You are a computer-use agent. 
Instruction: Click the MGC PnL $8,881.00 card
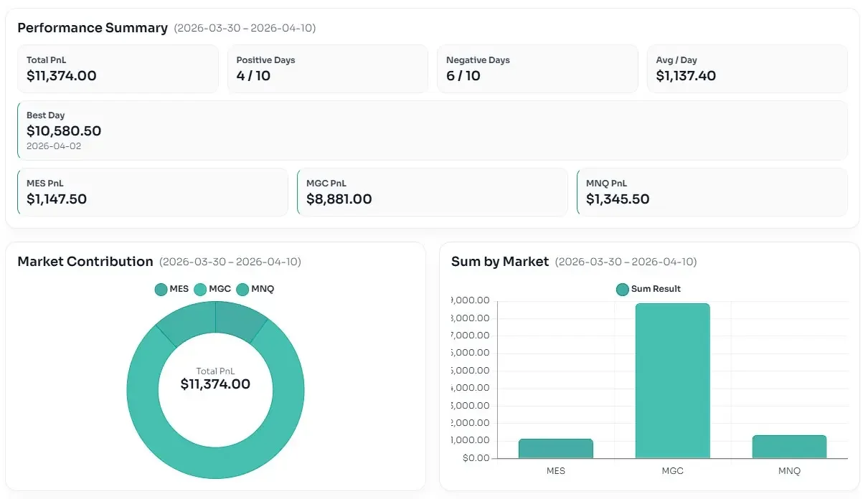[x=432, y=192]
